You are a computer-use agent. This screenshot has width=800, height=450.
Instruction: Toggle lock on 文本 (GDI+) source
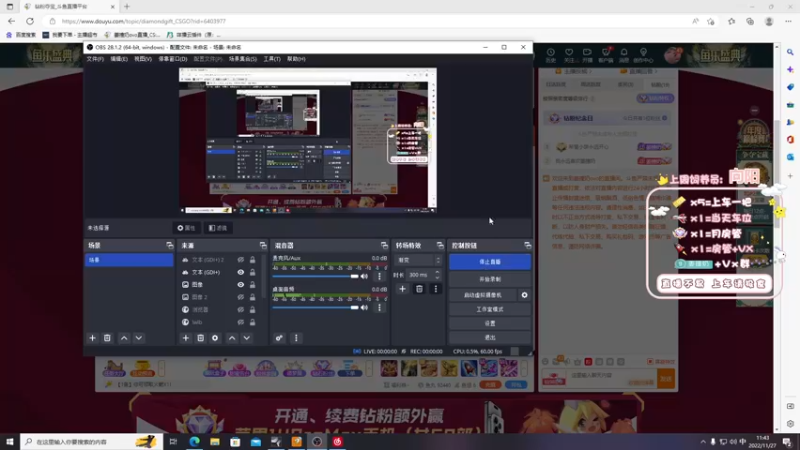[x=252, y=272]
